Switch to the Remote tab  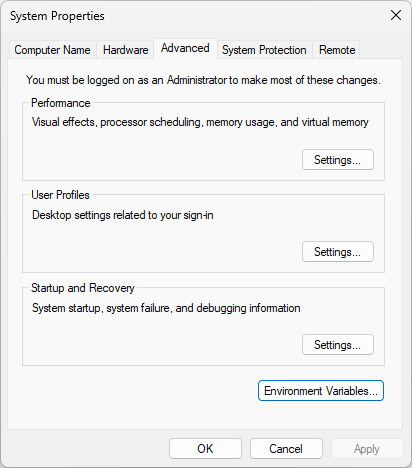click(x=337, y=50)
